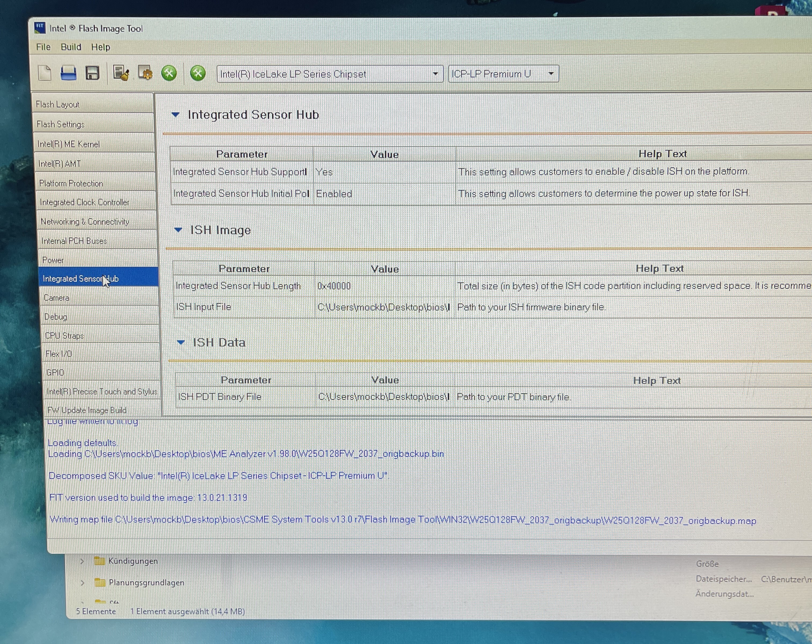Screen dimensions: 812x644
Task: Collapse the ISH Image section triangle
Action: (178, 230)
